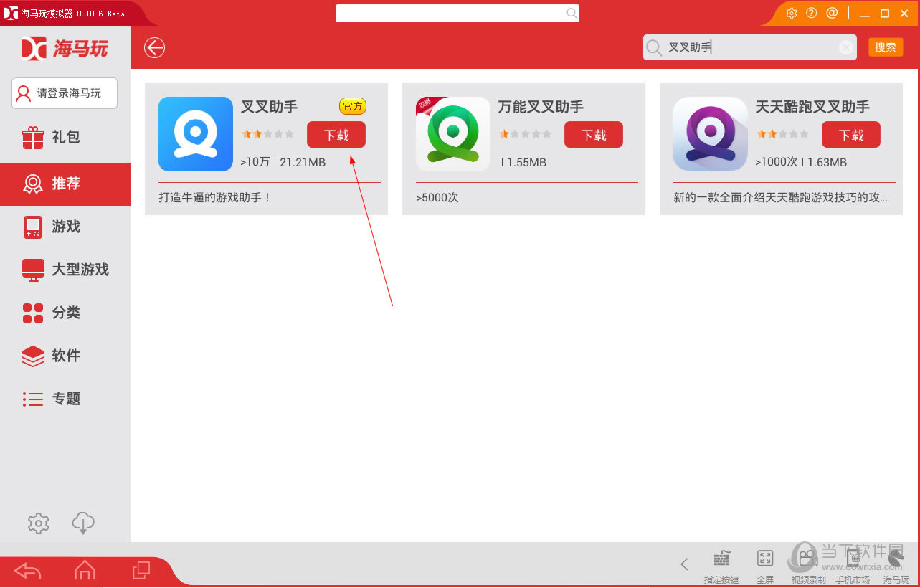This screenshot has width=920, height=588.
Task: Download 叉叉助手 app
Action: (336, 135)
